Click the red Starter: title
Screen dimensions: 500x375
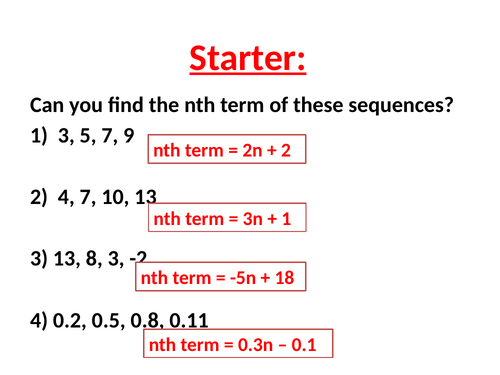248,58
